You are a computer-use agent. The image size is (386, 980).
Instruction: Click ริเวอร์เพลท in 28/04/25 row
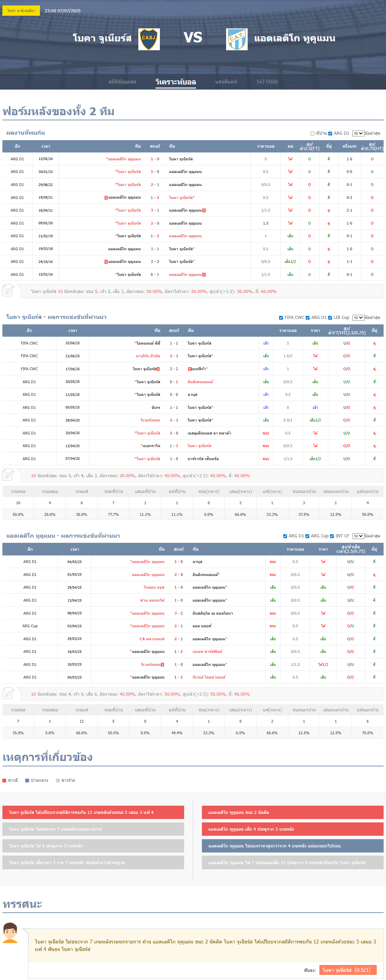[150, 420]
